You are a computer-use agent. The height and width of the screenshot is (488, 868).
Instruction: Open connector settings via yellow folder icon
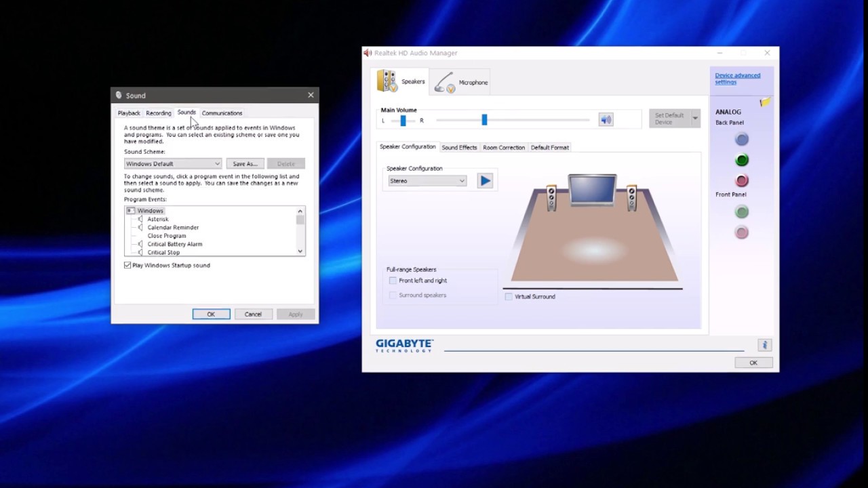[765, 102]
